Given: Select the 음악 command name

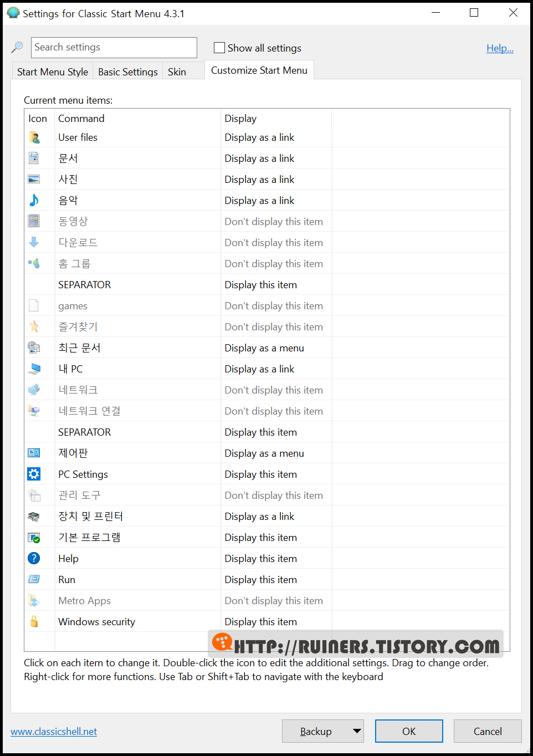Looking at the screenshot, I should click(x=68, y=201).
